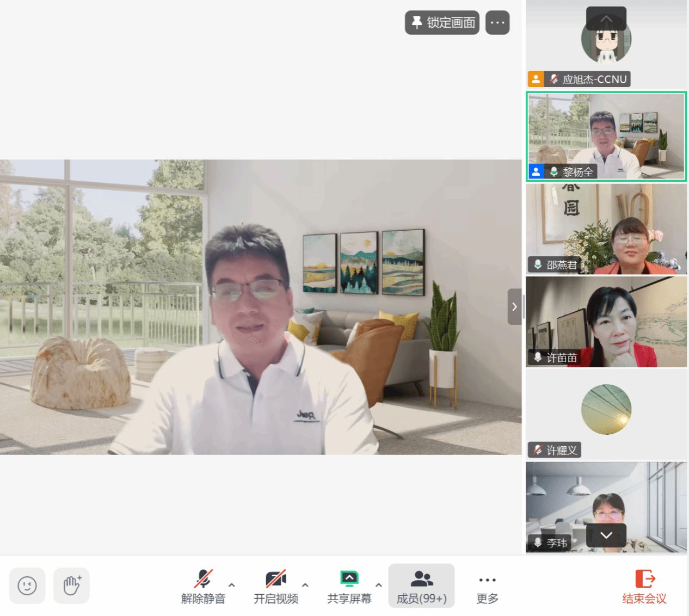The height and width of the screenshot is (616, 689).
Task: Select 许苗苗's video thumbnail
Action: [606, 322]
